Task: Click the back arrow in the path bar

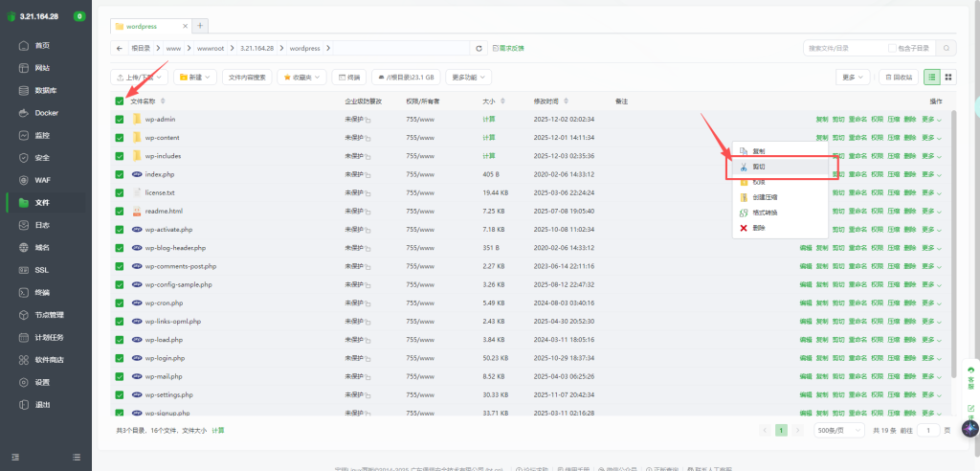Action: [120, 48]
